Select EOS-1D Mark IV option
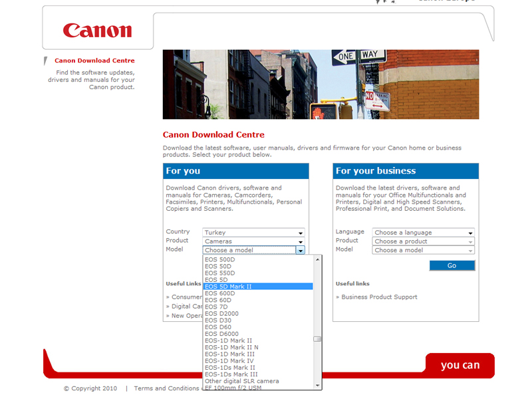 tap(229, 361)
